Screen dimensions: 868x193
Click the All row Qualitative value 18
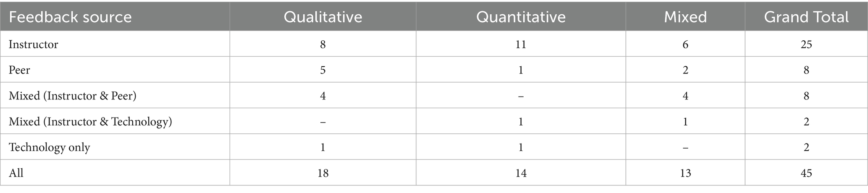(323, 173)
